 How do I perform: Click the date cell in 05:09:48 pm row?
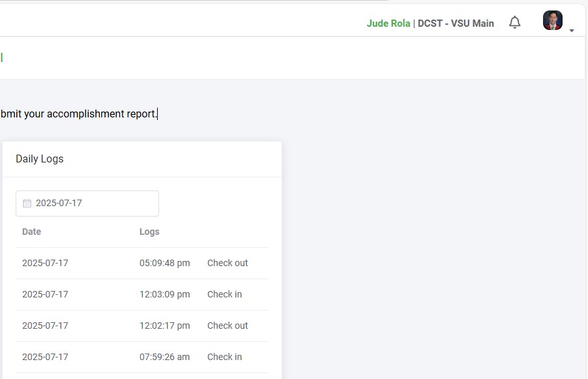coord(45,263)
